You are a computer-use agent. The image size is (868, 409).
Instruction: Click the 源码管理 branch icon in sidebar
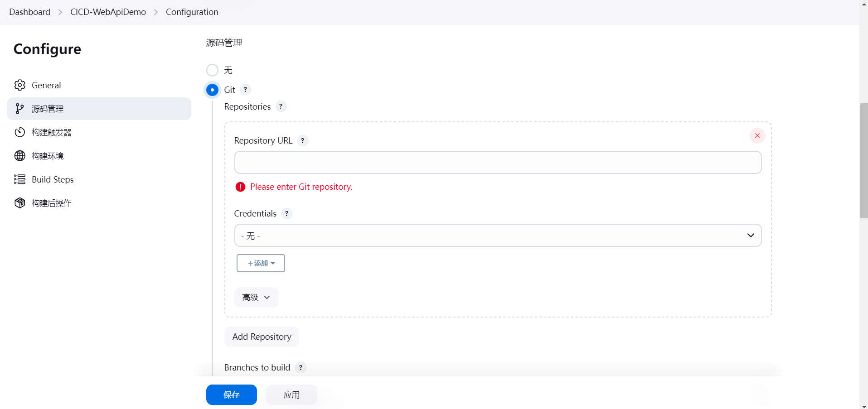tap(19, 109)
